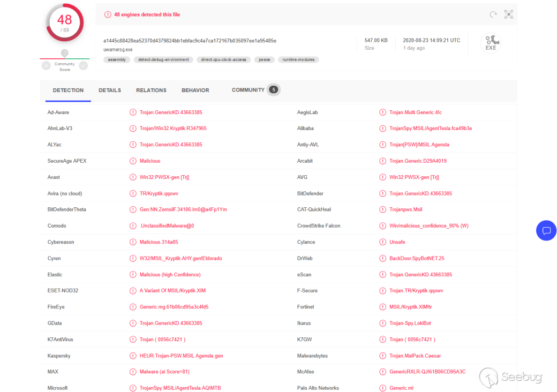Click Elastic result Malicious (high Confidence)
The height and width of the screenshot is (392, 557).
click(x=170, y=275)
